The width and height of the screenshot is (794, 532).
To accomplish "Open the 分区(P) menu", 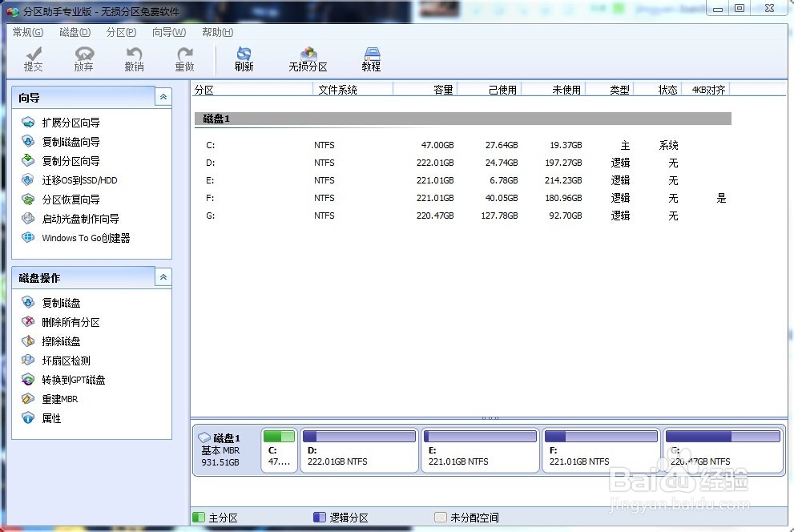I will click(121, 32).
